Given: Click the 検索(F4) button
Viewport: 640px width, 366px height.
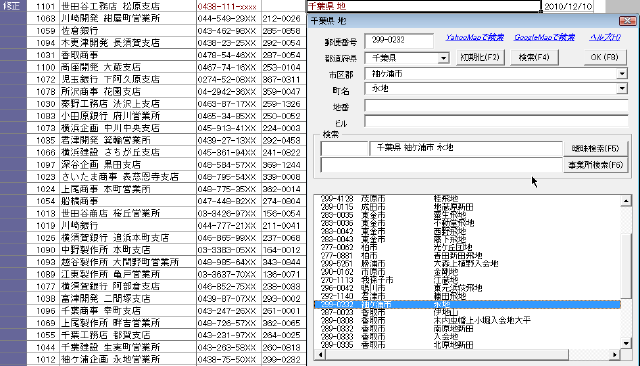Looking at the screenshot, I should pos(533,57).
